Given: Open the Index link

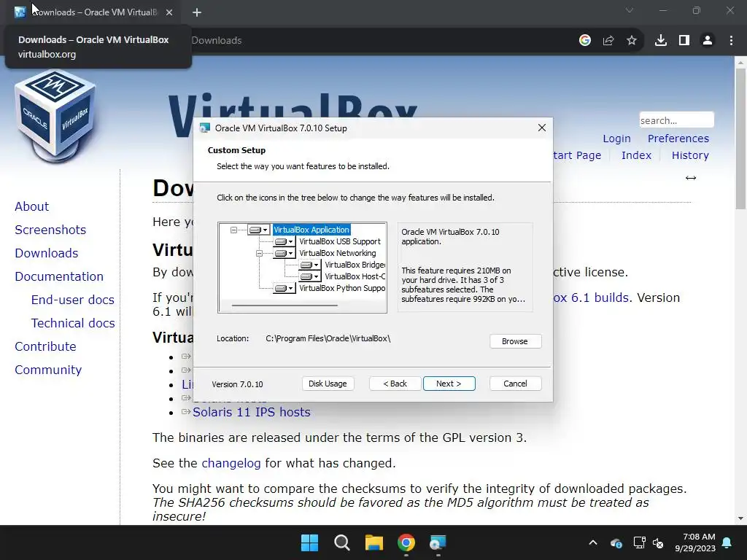Looking at the screenshot, I should pos(636,155).
